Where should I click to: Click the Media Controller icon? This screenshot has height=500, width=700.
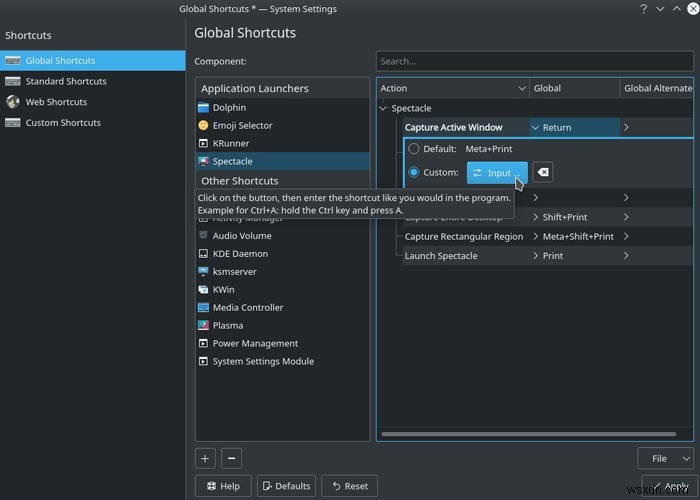(x=203, y=307)
